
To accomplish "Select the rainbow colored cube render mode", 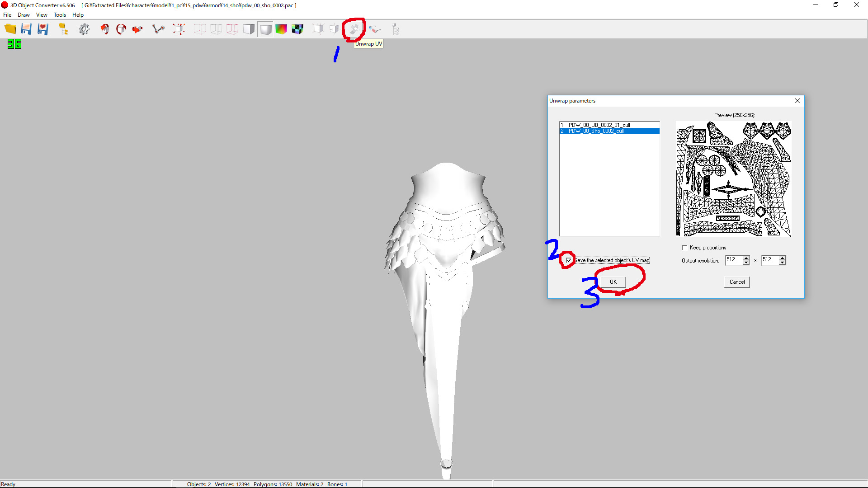I will pyautogui.click(x=281, y=29).
